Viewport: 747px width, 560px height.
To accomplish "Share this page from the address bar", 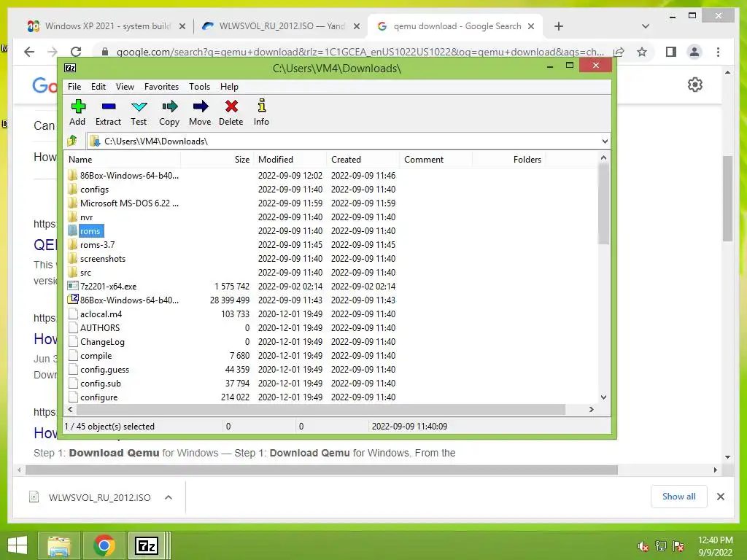I will tap(619, 52).
